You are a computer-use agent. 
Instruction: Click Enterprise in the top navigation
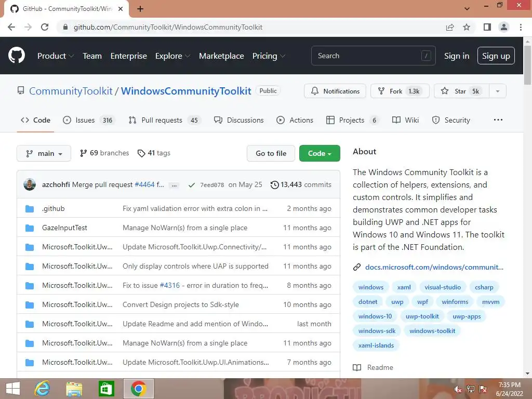(129, 56)
